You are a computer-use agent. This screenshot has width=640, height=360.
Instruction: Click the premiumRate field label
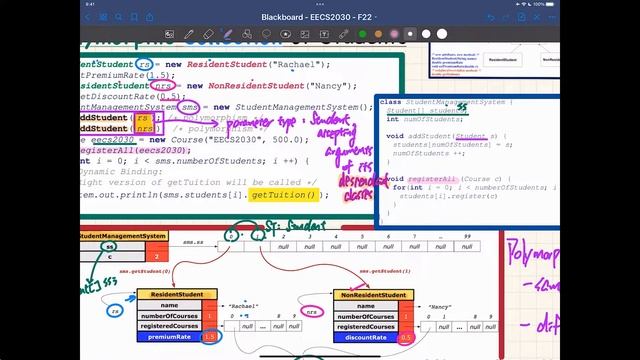tap(169, 337)
